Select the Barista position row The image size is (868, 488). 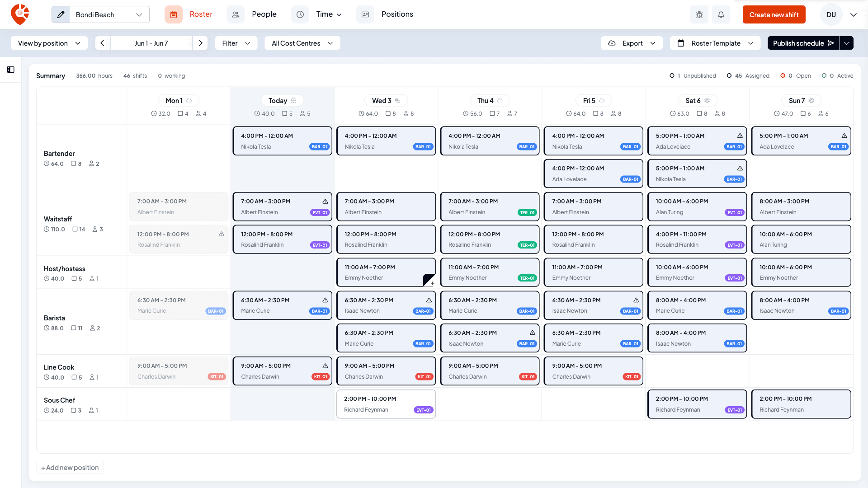tap(81, 322)
